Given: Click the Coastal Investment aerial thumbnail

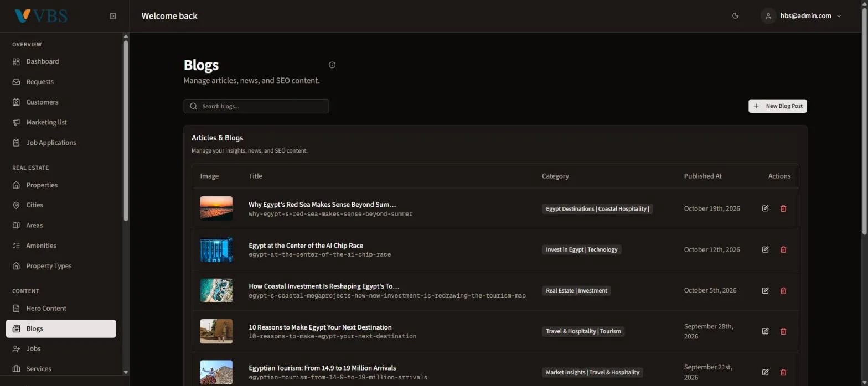Looking at the screenshot, I should click(216, 290).
